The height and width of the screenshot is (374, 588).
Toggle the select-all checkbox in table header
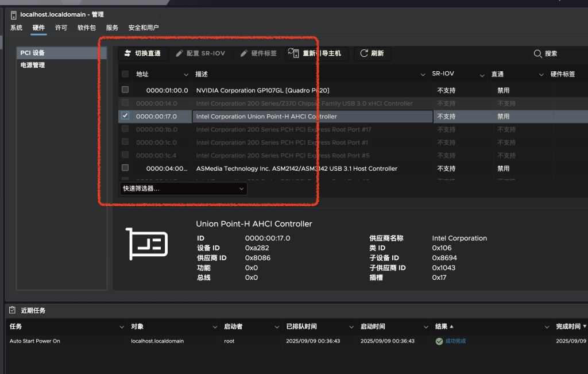(125, 74)
